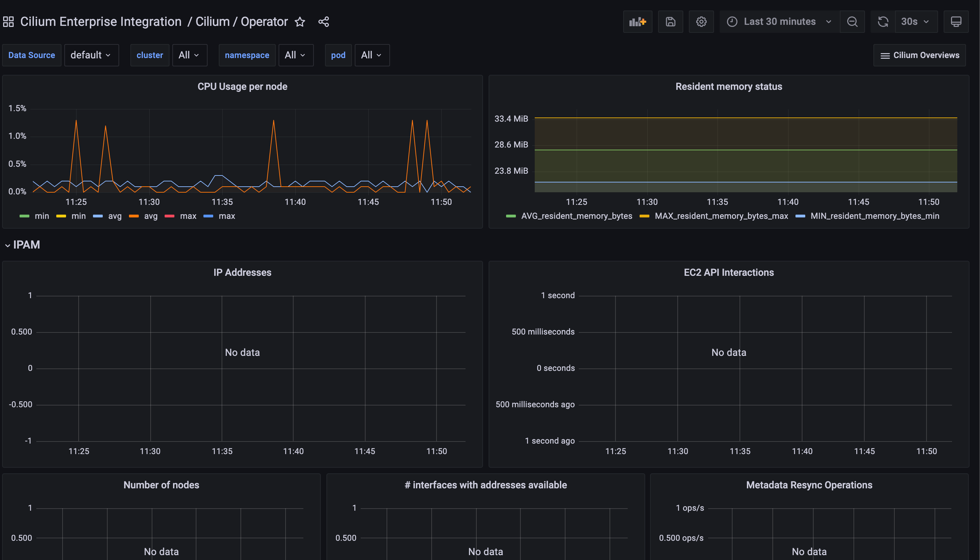
Task: Zoom out the time range with magnifier icon
Action: click(x=852, y=22)
